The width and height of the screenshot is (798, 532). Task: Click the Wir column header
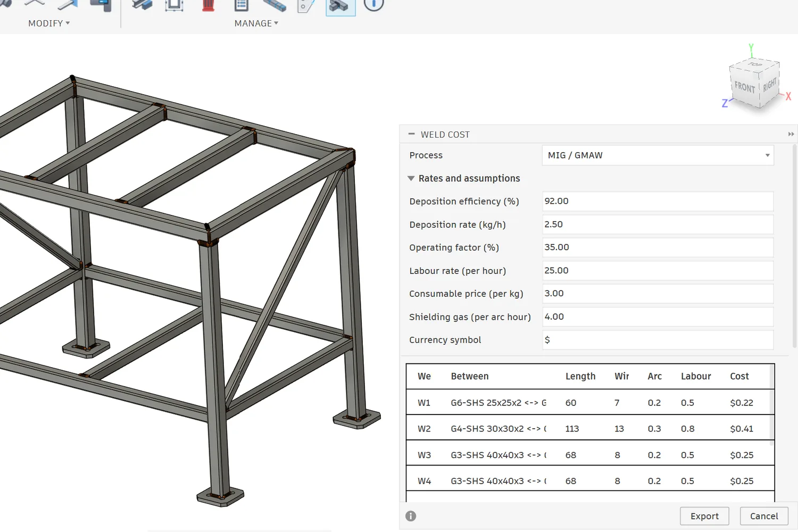(621, 376)
